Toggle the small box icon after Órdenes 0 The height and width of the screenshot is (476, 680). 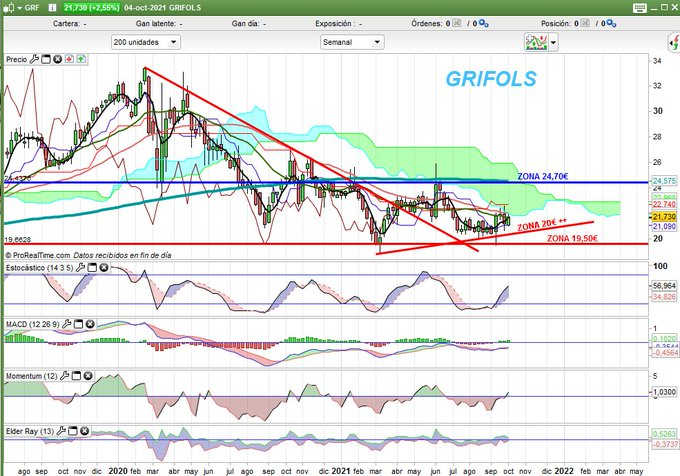point(457,23)
